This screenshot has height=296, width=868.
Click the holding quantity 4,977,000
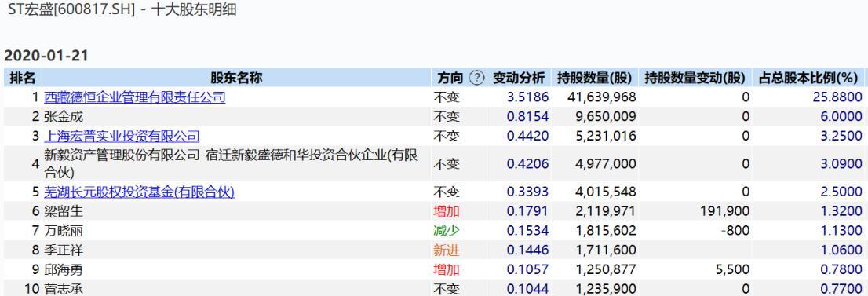tap(606, 164)
